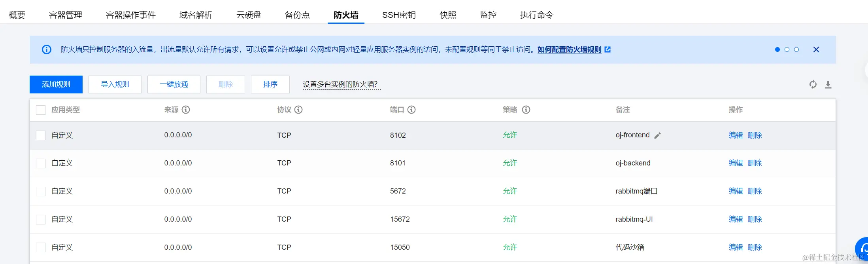This screenshot has width=868, height=264.
Task: Go to the 快照 tab
Action: 448,15
